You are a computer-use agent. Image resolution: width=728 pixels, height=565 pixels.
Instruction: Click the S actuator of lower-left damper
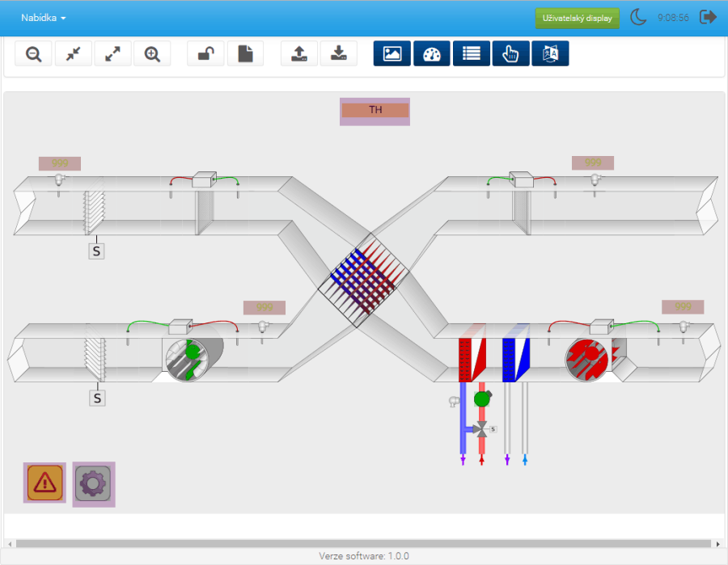97,398
